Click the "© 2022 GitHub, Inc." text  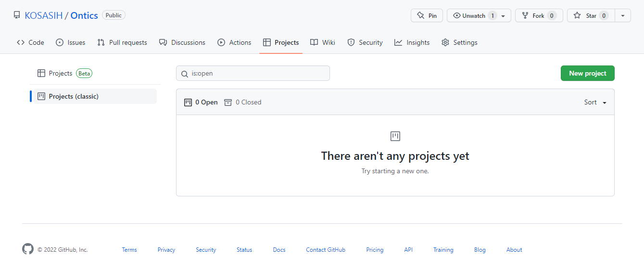coord(63,250)
